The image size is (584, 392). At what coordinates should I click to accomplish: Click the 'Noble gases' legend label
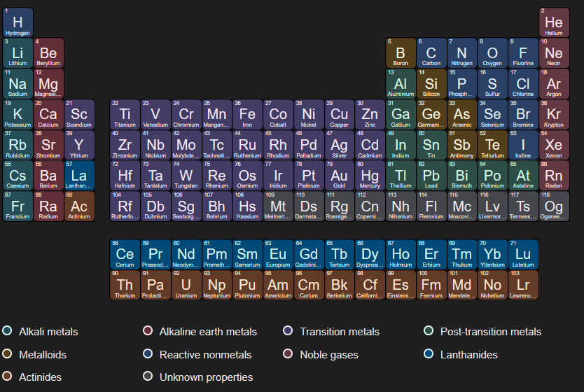click(x=329, y=355)
